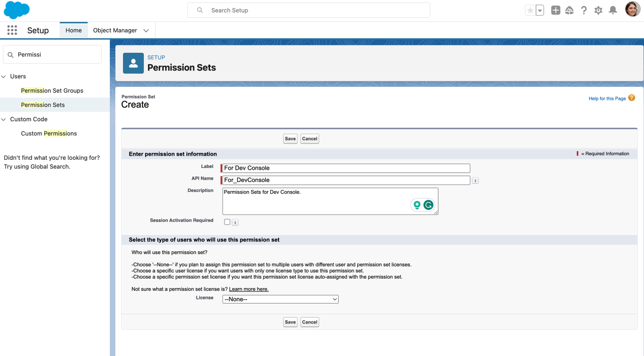Click the favorites star icon
This screenshot has width=644, height=356.
(530, 10)
